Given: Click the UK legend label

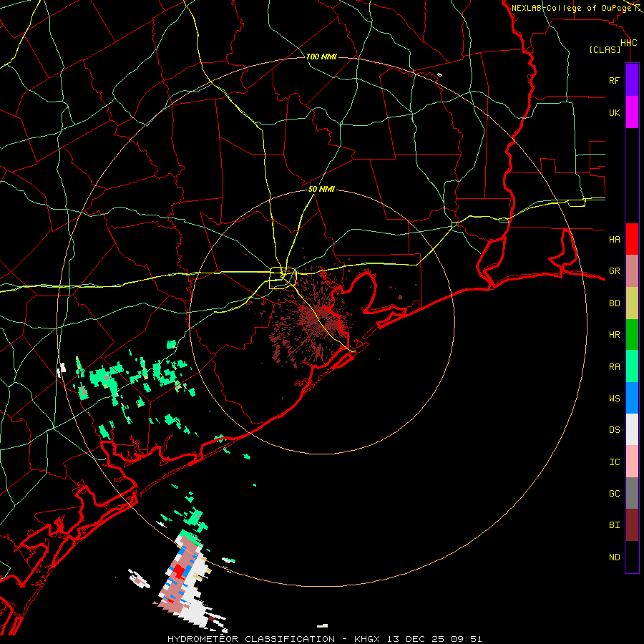Looking at the screenshot, I should click(x=615, y=112).
